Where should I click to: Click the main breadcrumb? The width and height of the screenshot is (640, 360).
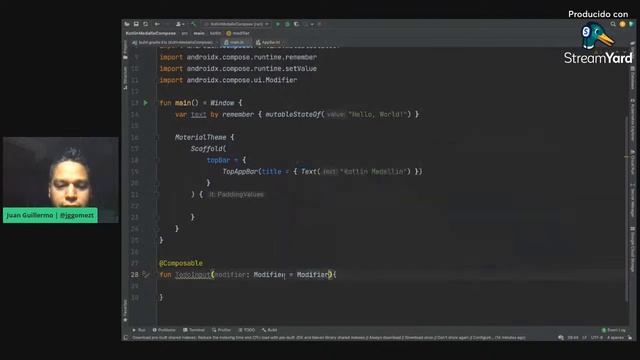coord(199,33)
